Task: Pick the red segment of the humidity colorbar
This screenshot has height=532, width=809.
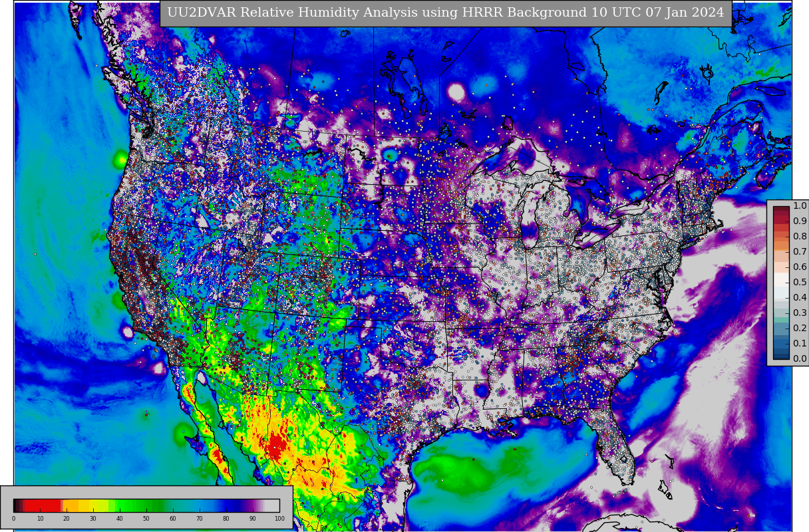Action: [42, 505]
